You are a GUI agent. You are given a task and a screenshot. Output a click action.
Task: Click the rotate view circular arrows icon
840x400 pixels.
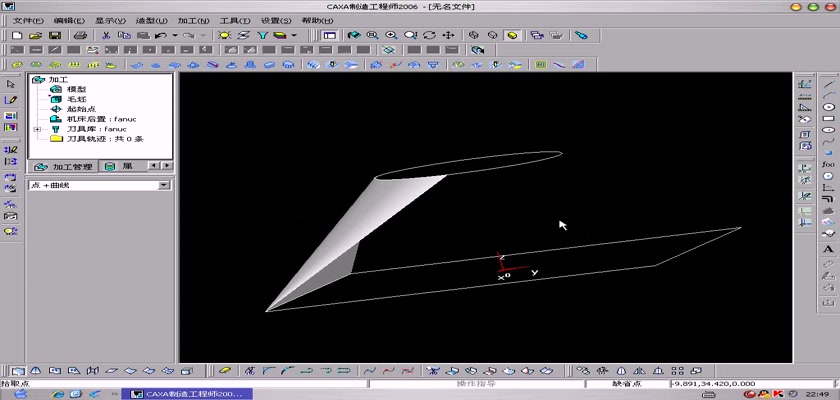tap(429, 35)
